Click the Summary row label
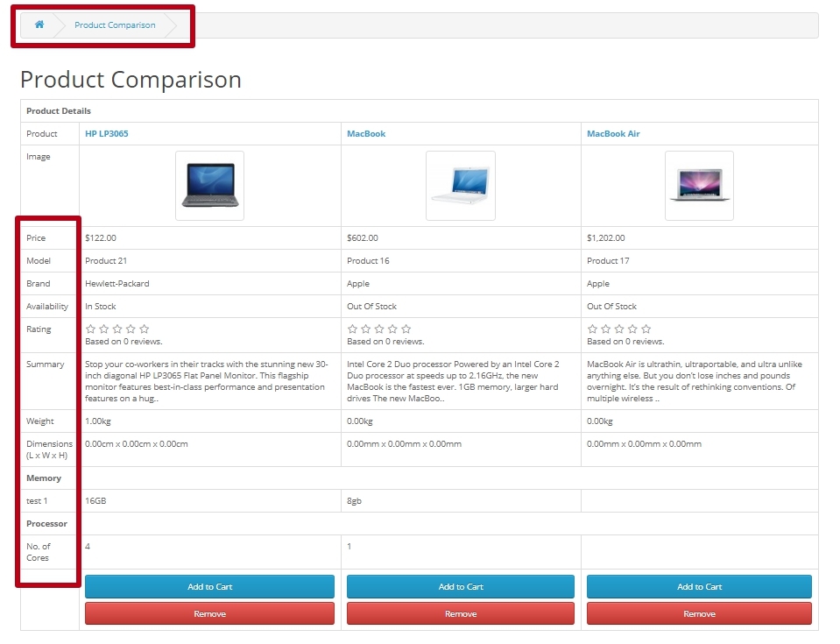This screenshot has width=840, height=644. (45, 364)
